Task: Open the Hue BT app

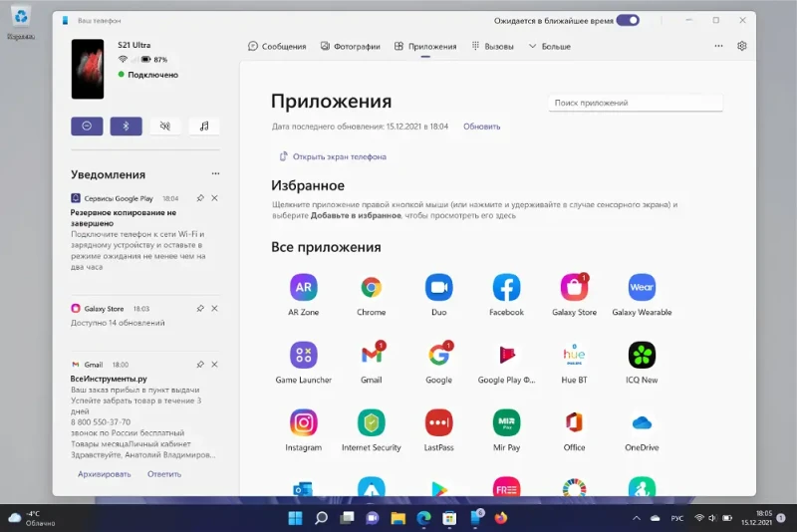Action: pos(575,356)
